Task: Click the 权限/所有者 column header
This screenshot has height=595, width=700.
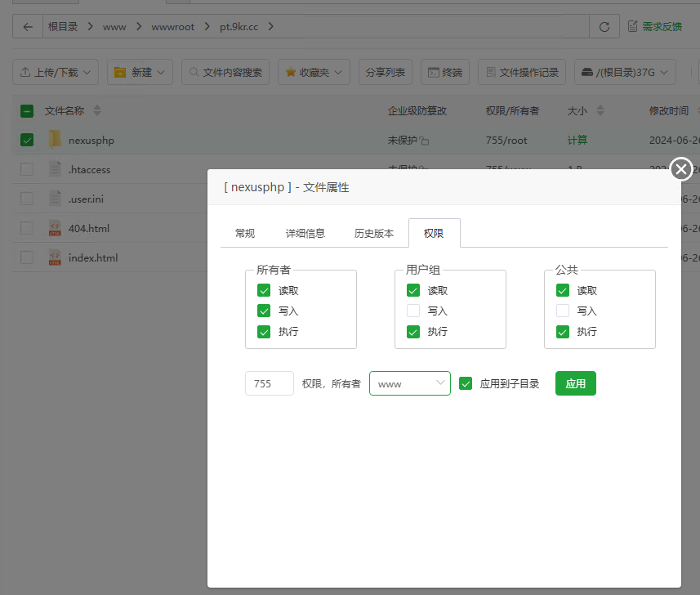Action: click(x=512, y=111)
